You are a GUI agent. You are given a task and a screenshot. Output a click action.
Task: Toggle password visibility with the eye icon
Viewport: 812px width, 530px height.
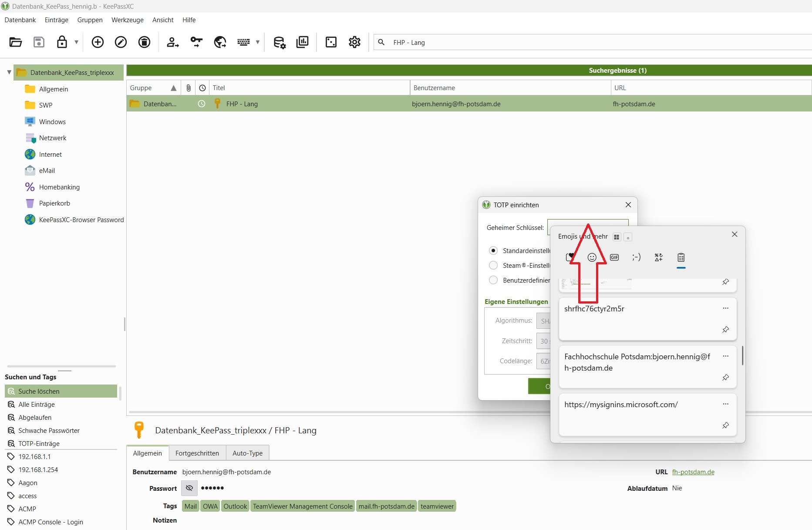(x=189, y=488)
